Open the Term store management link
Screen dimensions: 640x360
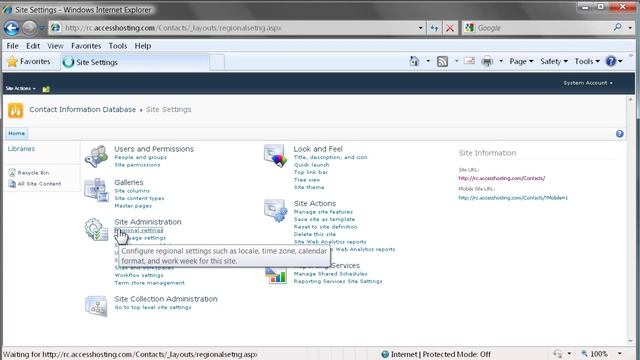click(x=149, y=283)
